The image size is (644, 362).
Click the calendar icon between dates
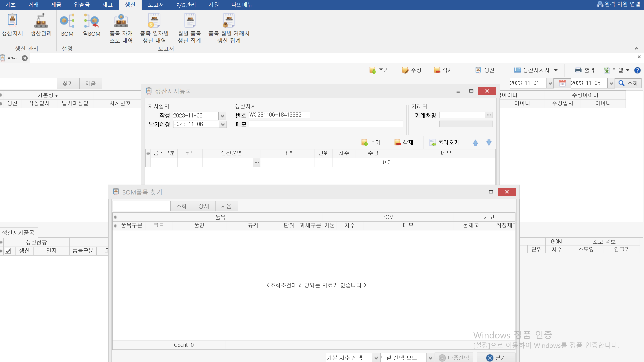pos(562,83)
